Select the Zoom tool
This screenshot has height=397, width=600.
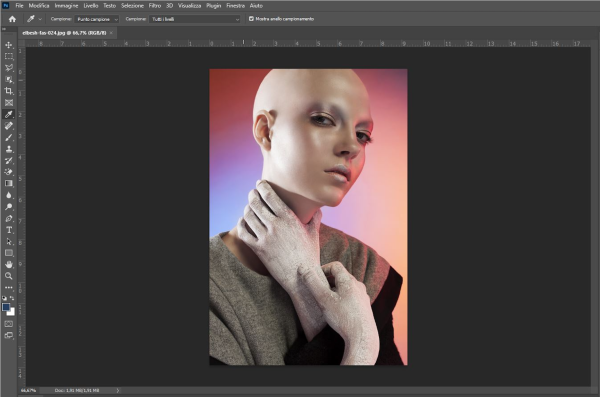click(8, 276)
